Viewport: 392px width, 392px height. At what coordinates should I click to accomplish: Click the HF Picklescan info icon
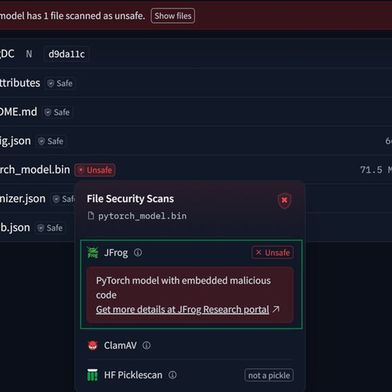pos(172,375)
